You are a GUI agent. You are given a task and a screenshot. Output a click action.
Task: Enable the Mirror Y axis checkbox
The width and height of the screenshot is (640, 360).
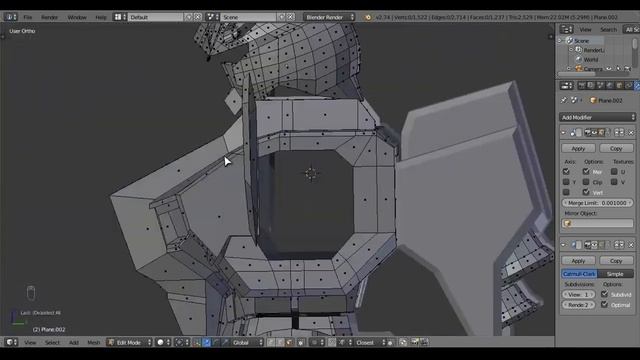pyautogui.click(x=566, y=182)
